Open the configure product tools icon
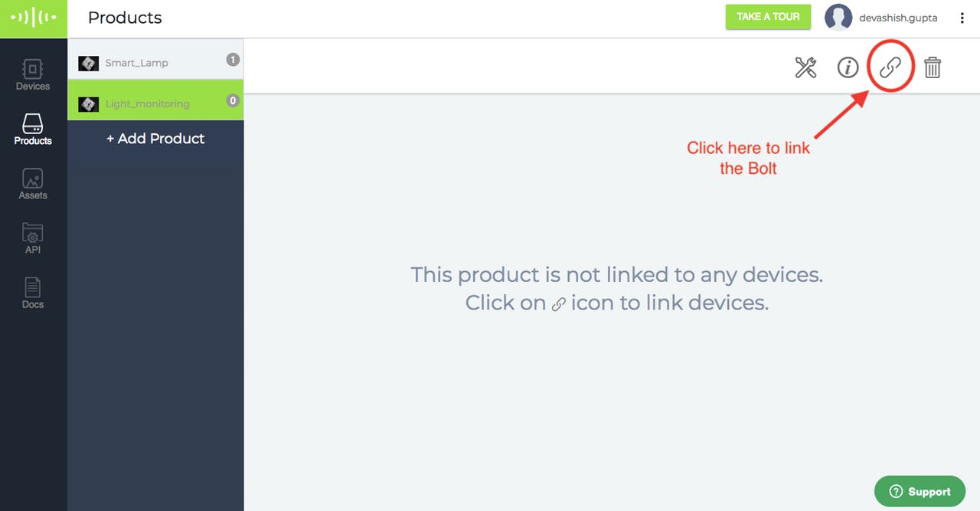Viewport: 980px width, 511px height. [805, 67]
